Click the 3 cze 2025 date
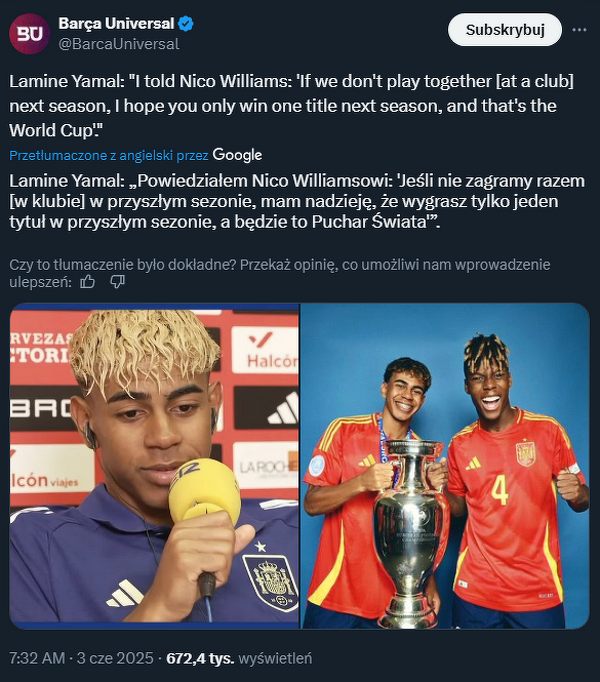The height and width of the screenshot is (682, 600). (x=115, y=658)
